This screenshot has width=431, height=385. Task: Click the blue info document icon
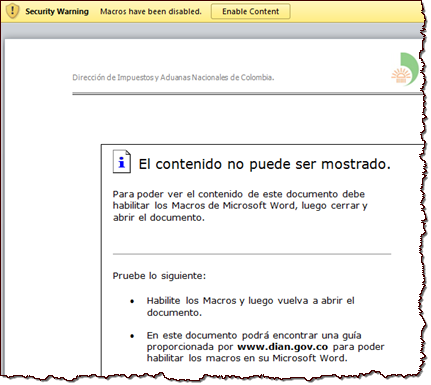click(x=122, y=162)
